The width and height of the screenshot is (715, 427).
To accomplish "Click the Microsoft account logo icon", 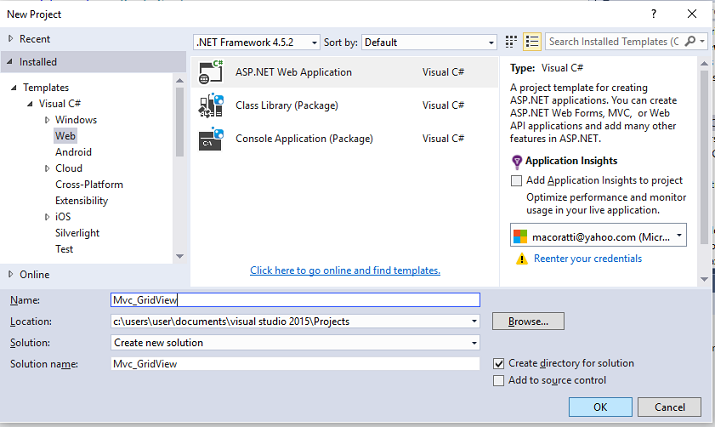I will click(520, 237).
